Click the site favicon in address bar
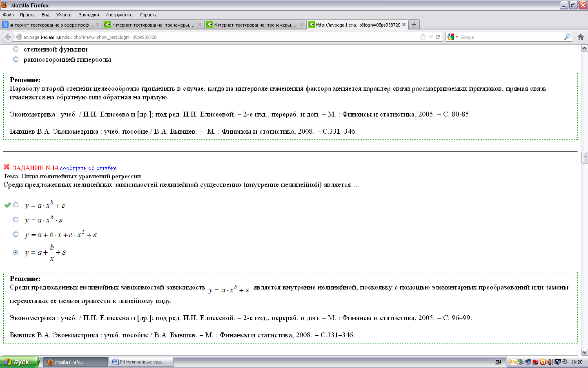The height and width of the screenshot is (368, 588). (x=19, y=37)
